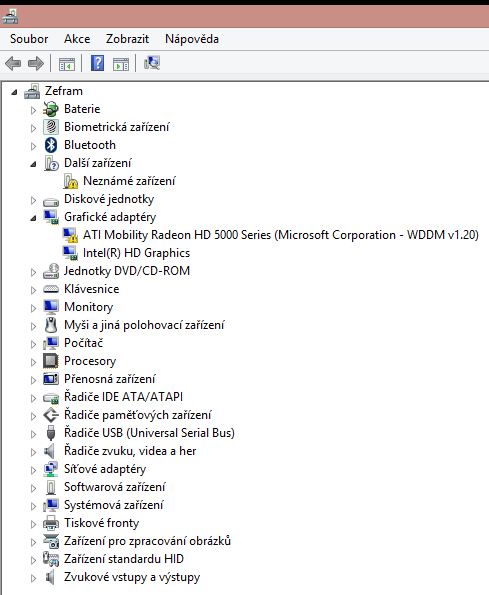Viewport: 489px width, 595px height.
Task: Select ATI Mobility Radeon HD 5000 Series
Action: click(x=280, y=235)
